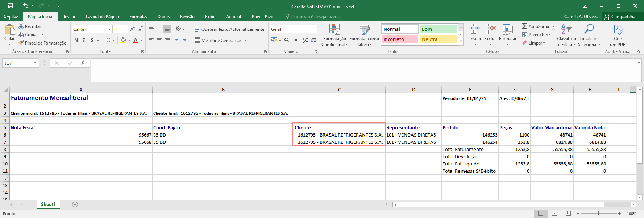644x218 pixels.
Task: Click the Pincel de Formatação brush icon
Action: (x=21, y=43)
